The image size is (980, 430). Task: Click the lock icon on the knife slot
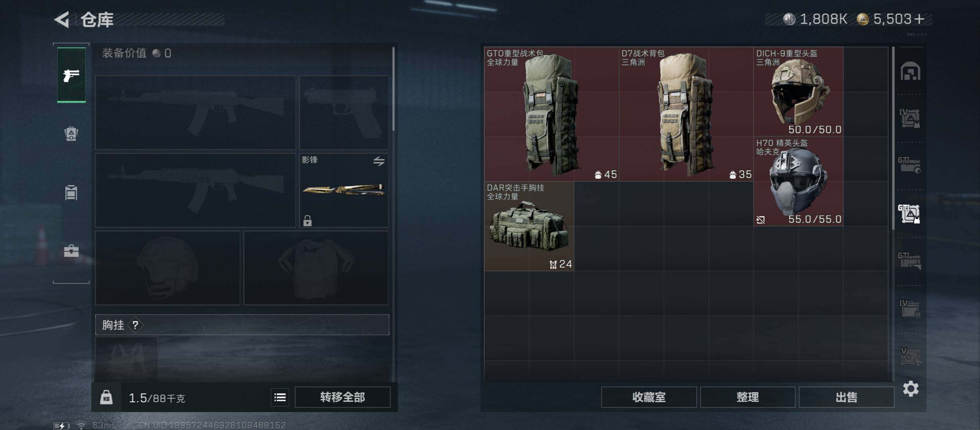pyautogui.click(x=307, y=220)
